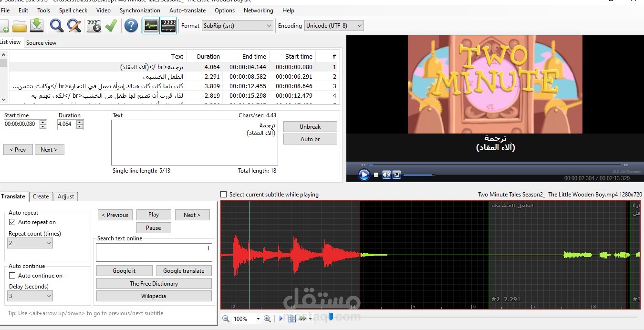Screen dimensions: 644x330
Task: Check Select current subtitle while playing
Action: coord(224,195)
